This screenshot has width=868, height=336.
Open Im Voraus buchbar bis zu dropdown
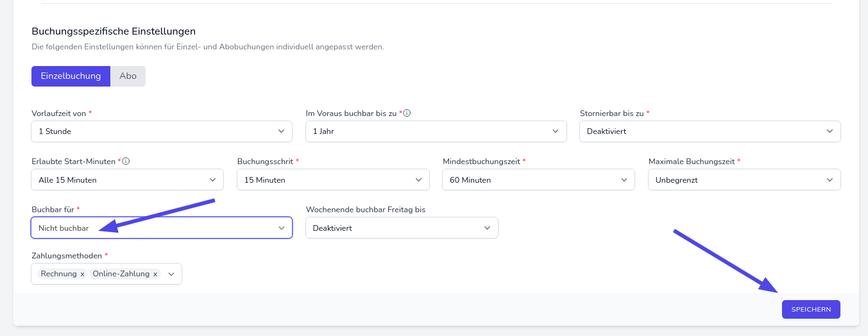click(x=436, y=131)
